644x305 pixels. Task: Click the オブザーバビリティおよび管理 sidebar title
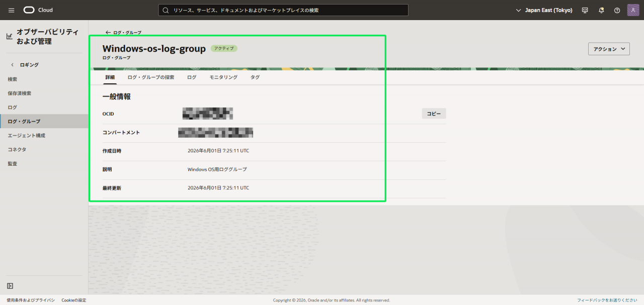click(48, 37)
